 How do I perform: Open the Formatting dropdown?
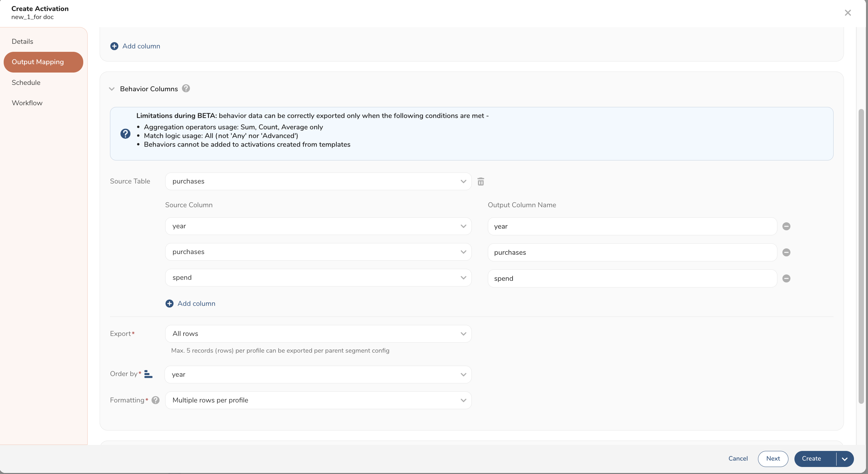pyautogui.click(x=318, y=400)
